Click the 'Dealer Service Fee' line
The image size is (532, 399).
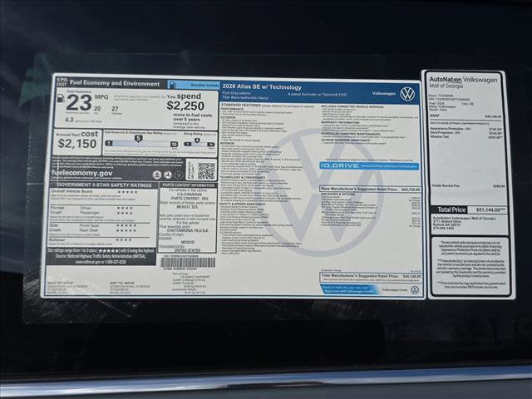468,186
